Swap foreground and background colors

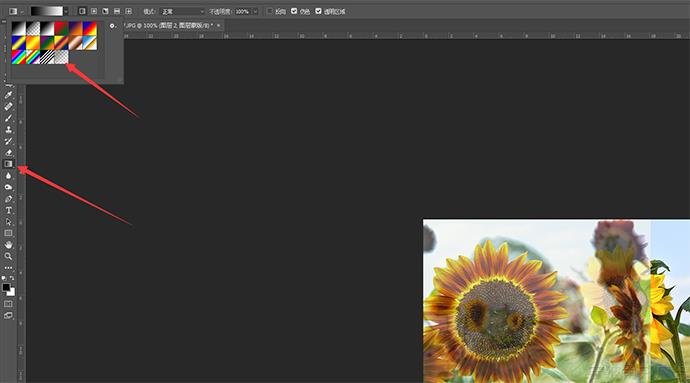12,278
